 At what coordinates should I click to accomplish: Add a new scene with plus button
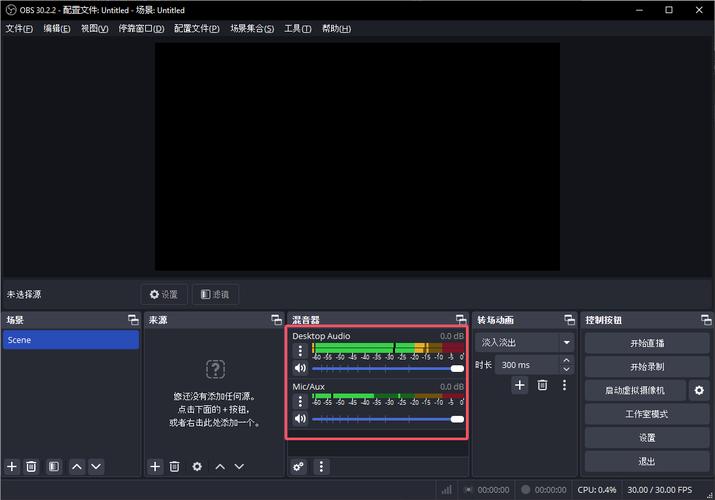(12, 466)
